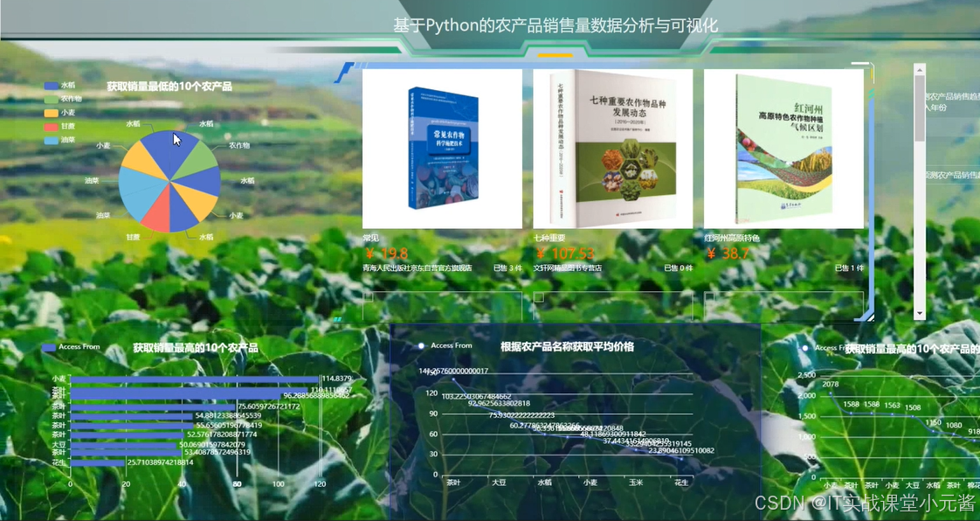Open the 红河州高原特色农作物 book cover
Viewport: 980px width, 521px height.
click(783, 149)
